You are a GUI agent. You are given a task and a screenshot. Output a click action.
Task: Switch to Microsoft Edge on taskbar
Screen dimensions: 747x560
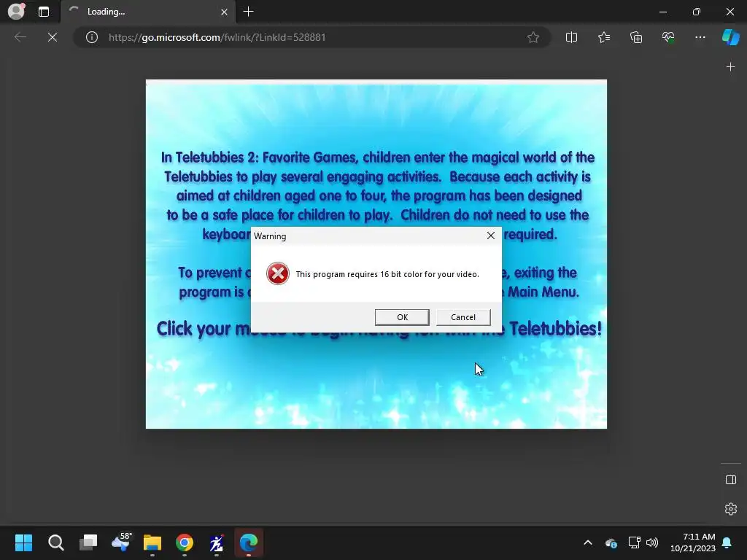(249, 542)
